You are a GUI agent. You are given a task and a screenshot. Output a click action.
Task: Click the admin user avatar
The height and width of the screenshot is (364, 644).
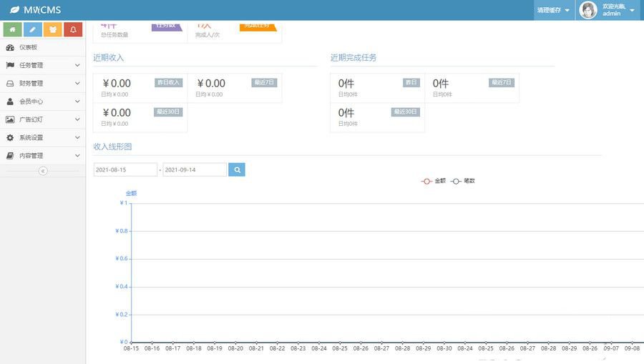pos(587,10)
